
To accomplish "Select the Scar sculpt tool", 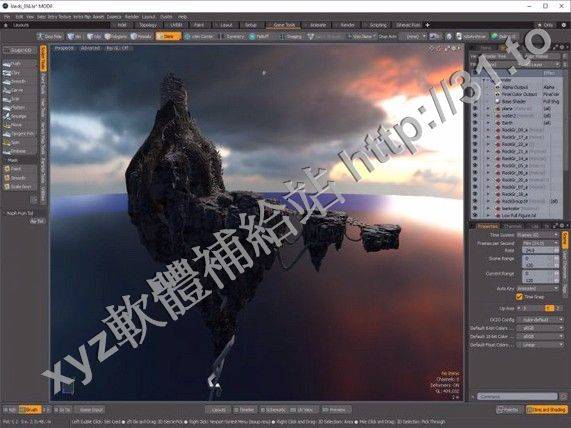I will click(19, 99).
